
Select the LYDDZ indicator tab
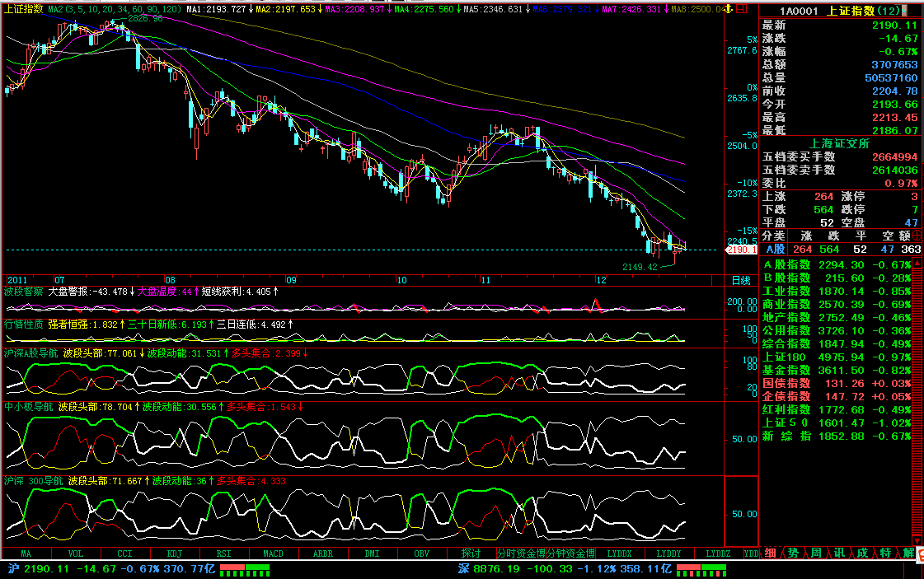pyautogui.click(x=718, y=553)
